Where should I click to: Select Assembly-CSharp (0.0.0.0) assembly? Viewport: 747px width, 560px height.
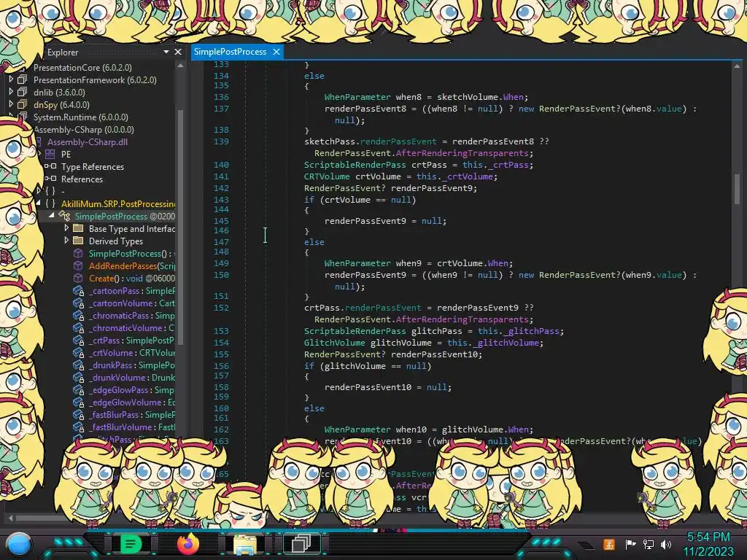pyautogui.click(x=84, y=130)
